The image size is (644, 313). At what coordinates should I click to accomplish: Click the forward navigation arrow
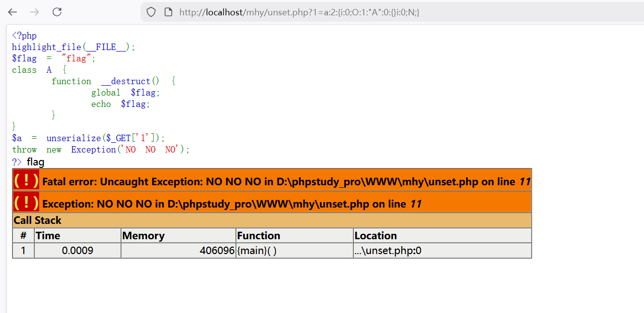coord(35,12)
